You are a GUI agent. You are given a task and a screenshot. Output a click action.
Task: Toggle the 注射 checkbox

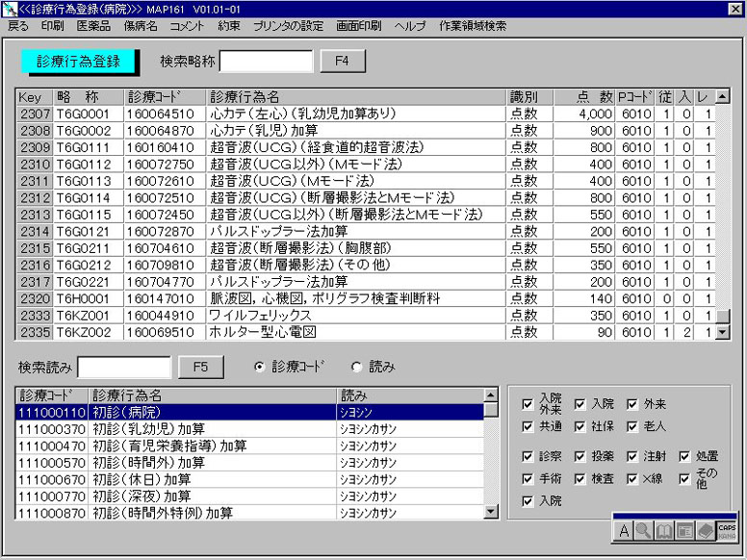[x=632, y=456]
